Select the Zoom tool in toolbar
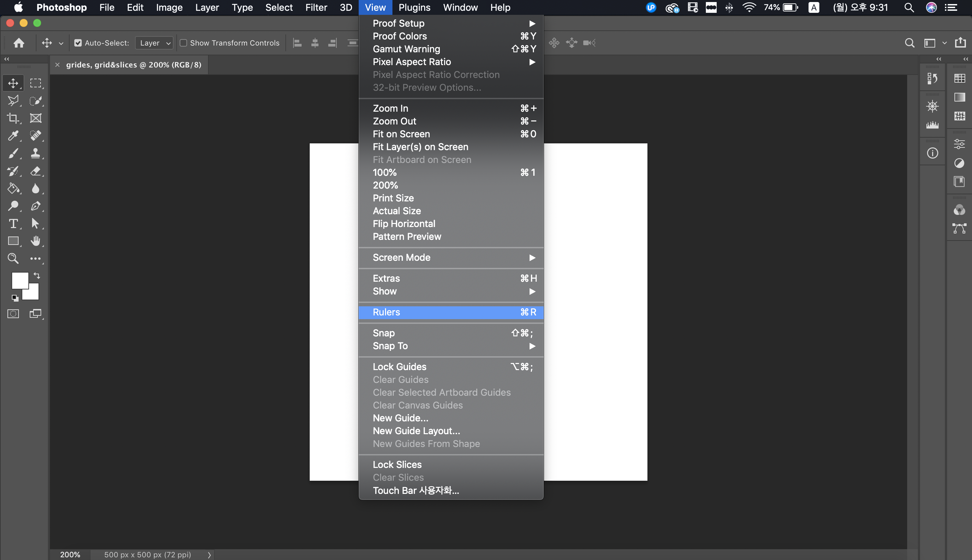Image resolution: width=972 pixels, height=560 pixels. point(13,258)
